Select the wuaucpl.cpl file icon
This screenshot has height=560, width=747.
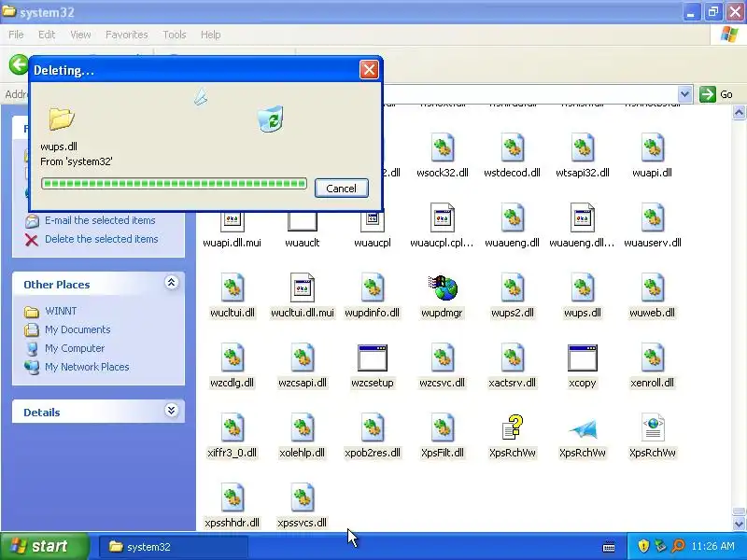(x=442, y=217)
